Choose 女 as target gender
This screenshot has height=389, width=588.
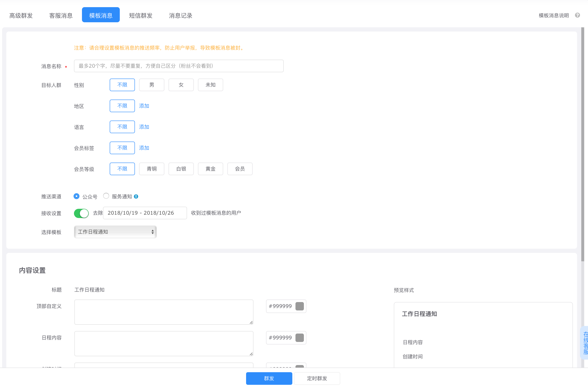pyautogui.click(x=181, y=85)
